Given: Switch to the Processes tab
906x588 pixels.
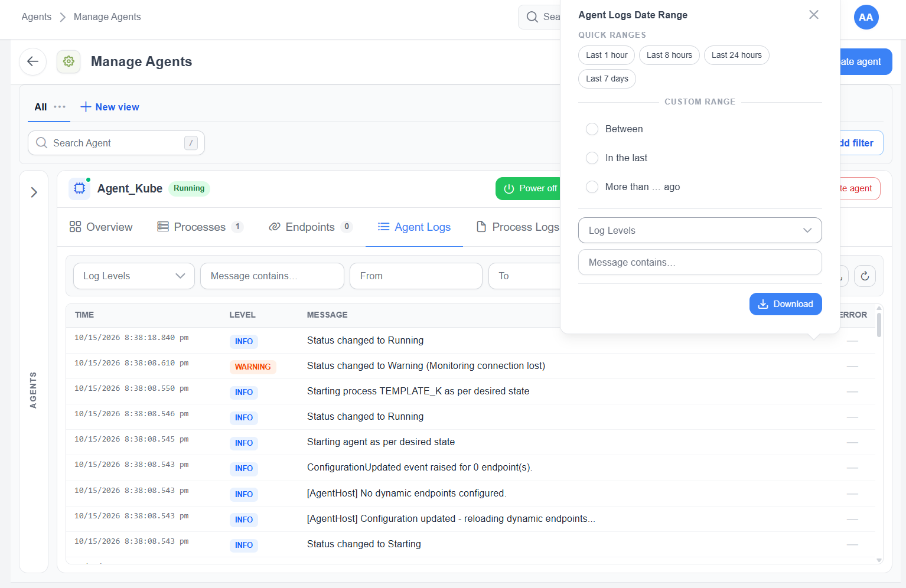Looking at the screenshot, I should (200, 227).
